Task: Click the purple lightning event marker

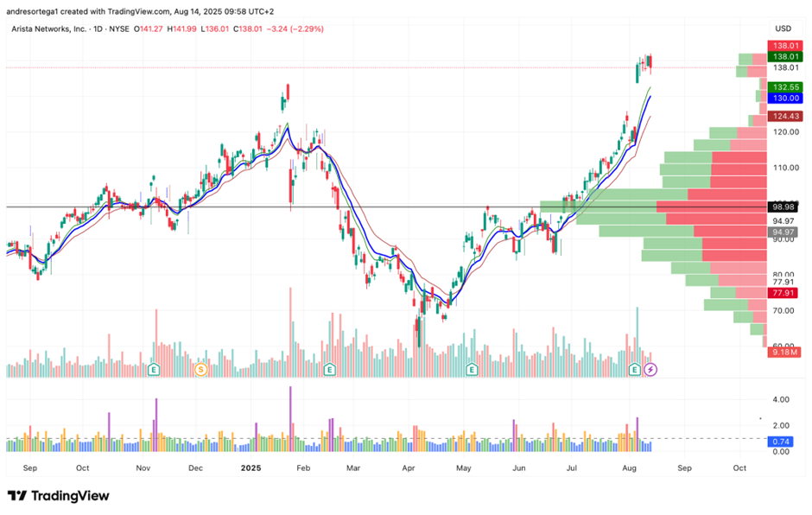Action: tap(650, 370)
